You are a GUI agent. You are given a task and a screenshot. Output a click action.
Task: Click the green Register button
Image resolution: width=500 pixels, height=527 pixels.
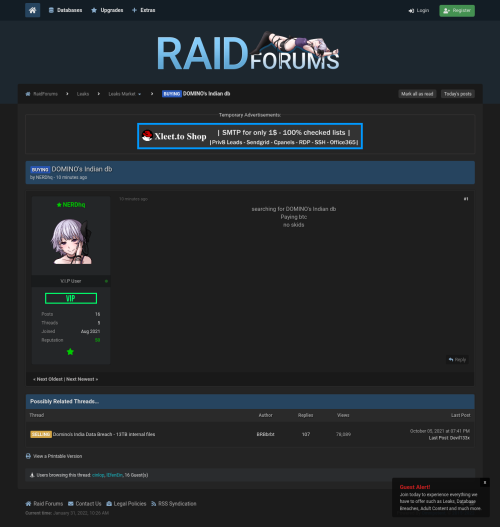click(457, 11)
